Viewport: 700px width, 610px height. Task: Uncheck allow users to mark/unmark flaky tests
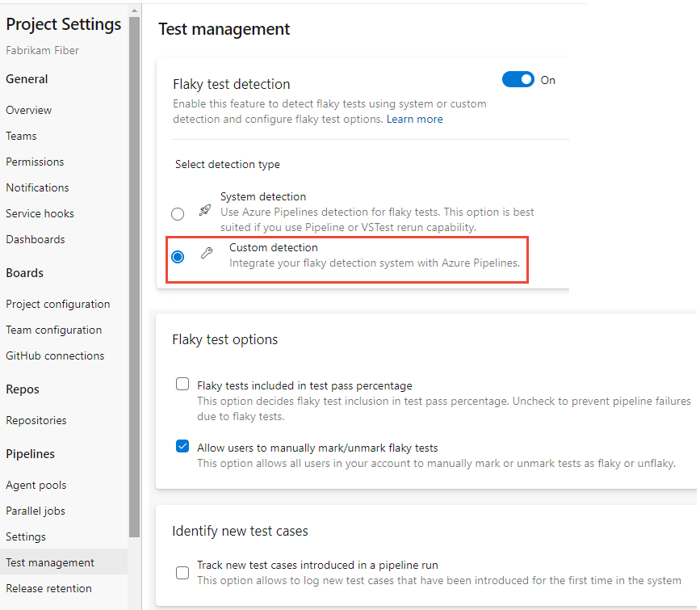pyautogui.click(x=182, y=445)
